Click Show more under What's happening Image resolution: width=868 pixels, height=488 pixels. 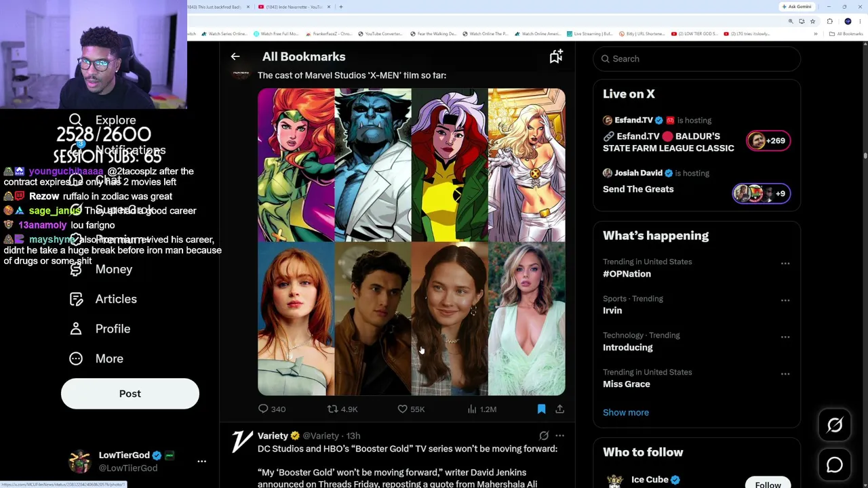coord(626,412)
